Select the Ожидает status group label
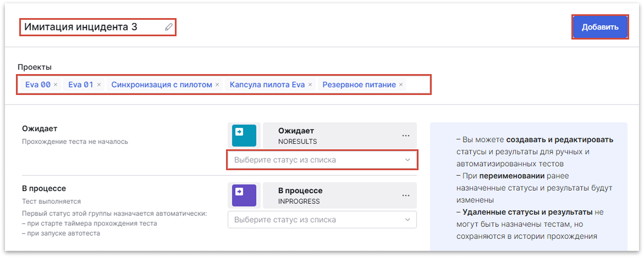The image size is (644, 258). [39, 128]
